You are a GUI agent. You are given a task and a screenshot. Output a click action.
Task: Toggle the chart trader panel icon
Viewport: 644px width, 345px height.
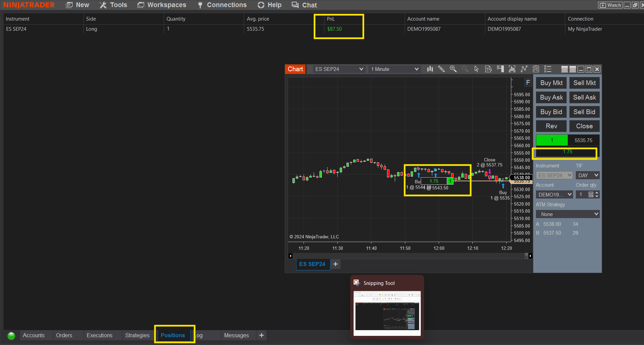pyautogui.click(x=500, y=69)
